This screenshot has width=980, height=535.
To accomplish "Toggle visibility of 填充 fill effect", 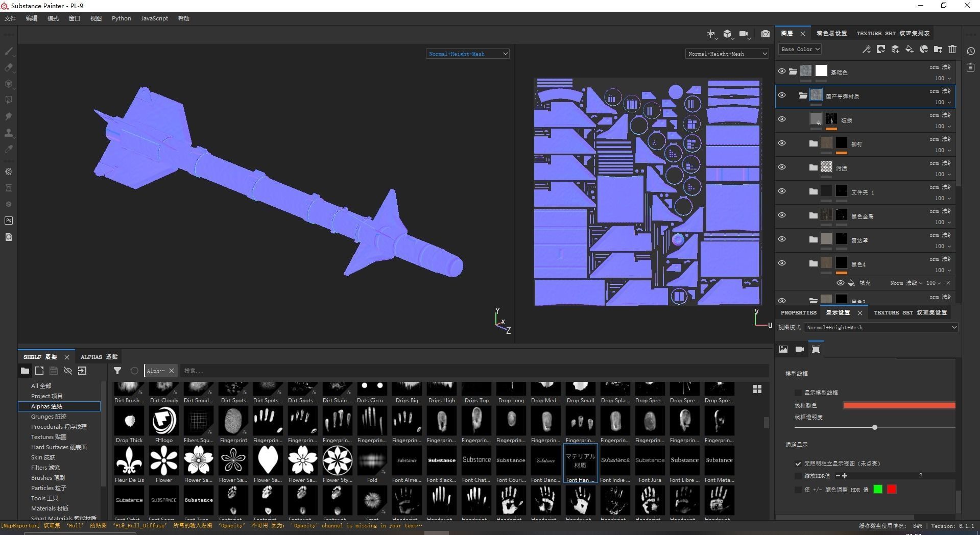I will 840,283.
